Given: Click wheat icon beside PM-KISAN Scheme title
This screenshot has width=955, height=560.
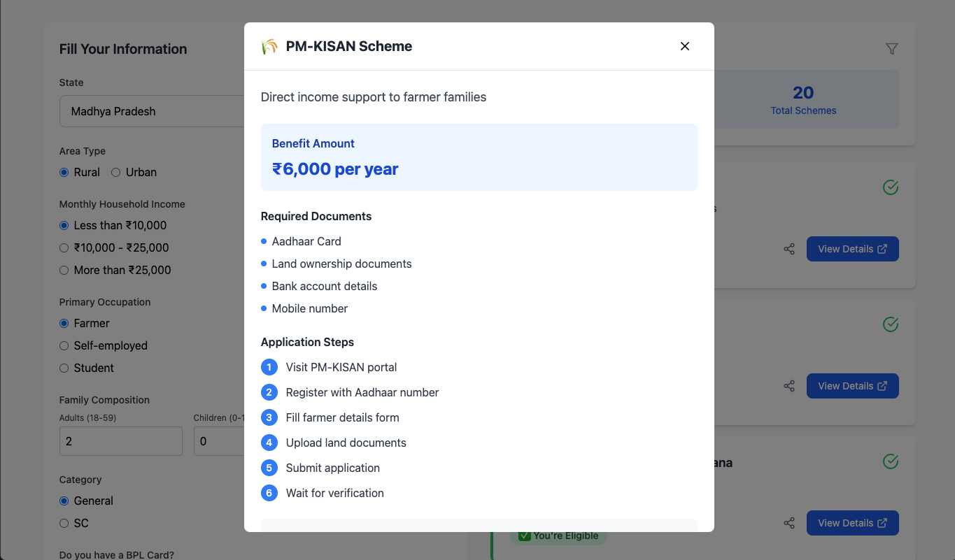Looking at the screenshot, I should coord(269,47).
